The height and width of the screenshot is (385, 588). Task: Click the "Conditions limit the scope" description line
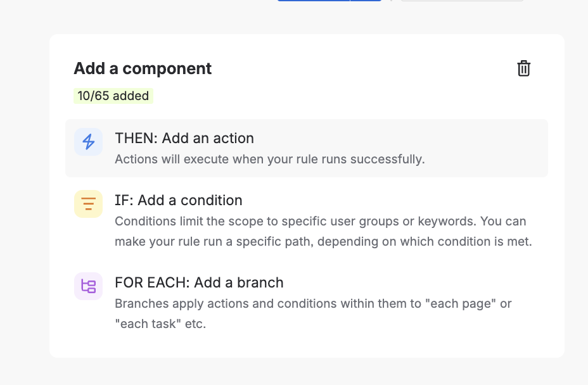pyautogui.click(x=320, y=222)
